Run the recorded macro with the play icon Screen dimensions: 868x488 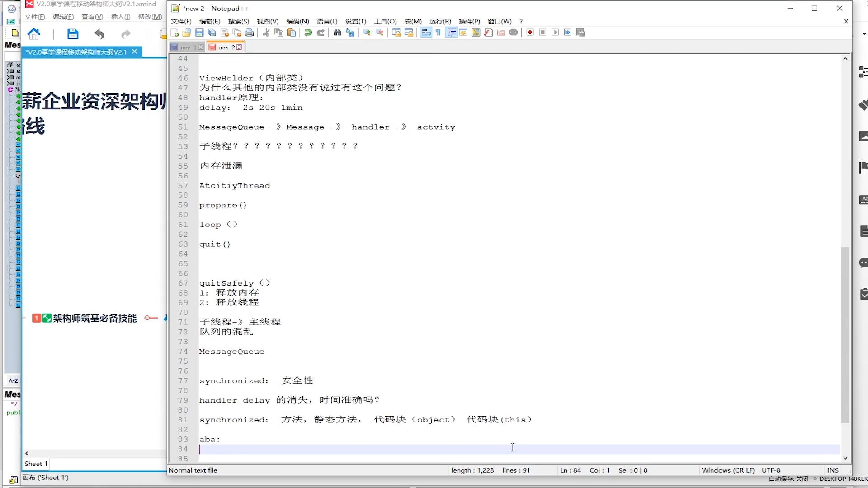click(555, 33)
